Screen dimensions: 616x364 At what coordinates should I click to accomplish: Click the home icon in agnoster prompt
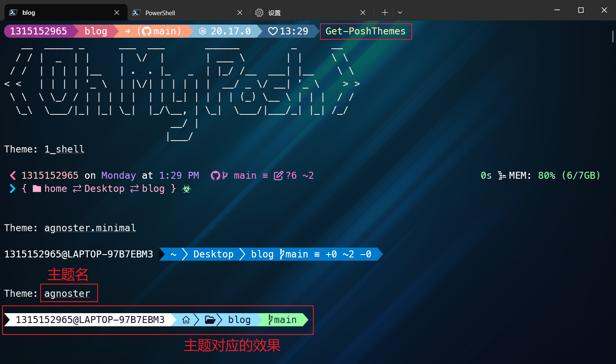pos(186,320)
